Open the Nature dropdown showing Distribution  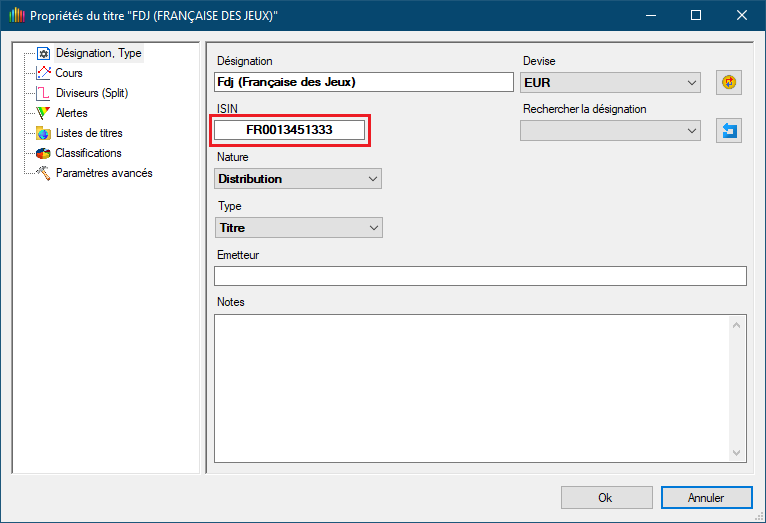[x=298, y=179]
